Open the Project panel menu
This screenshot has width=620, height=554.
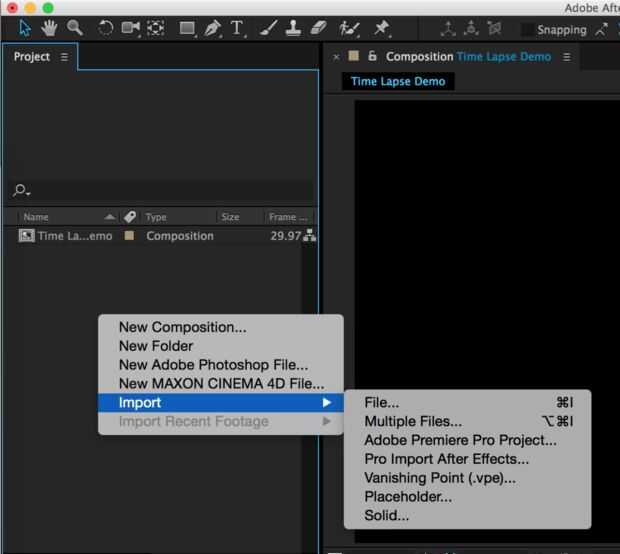(x=64, y=57)
